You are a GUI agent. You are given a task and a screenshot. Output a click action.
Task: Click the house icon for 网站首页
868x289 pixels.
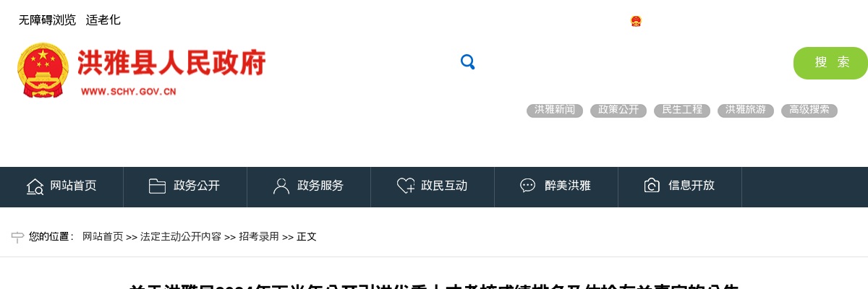click(x=35, y=186)
